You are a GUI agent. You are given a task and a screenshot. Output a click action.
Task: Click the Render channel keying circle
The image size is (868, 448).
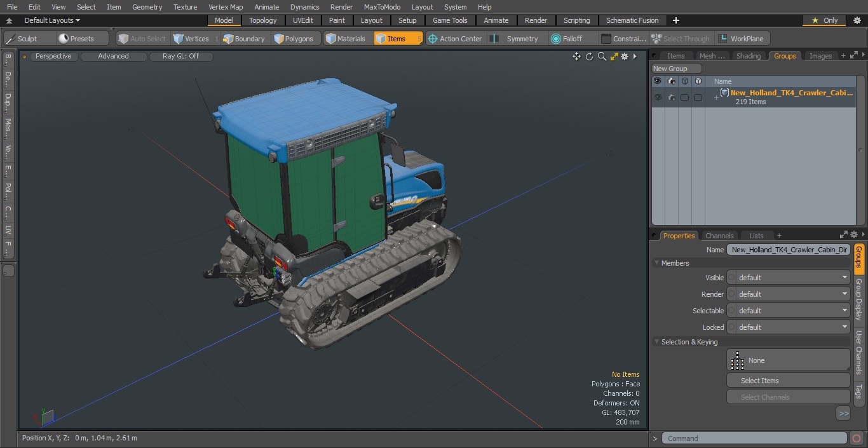click(x=731, y=294)
